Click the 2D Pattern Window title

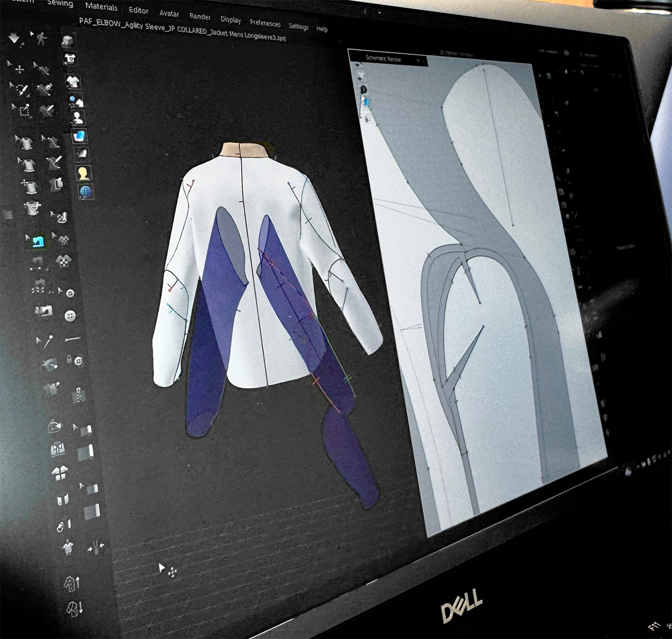click(455, 54)
